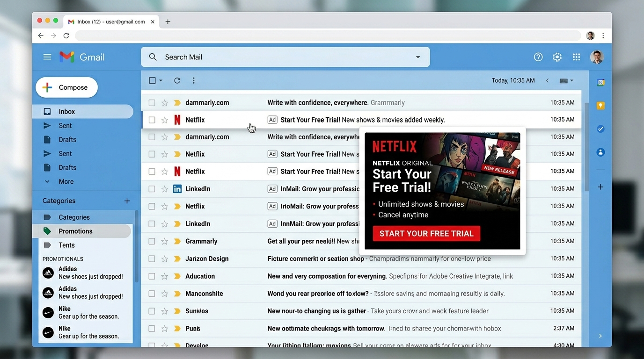The image size is (644, 359).
Task: Open the three-dot More options in mail toolbar
Action: 193,80
